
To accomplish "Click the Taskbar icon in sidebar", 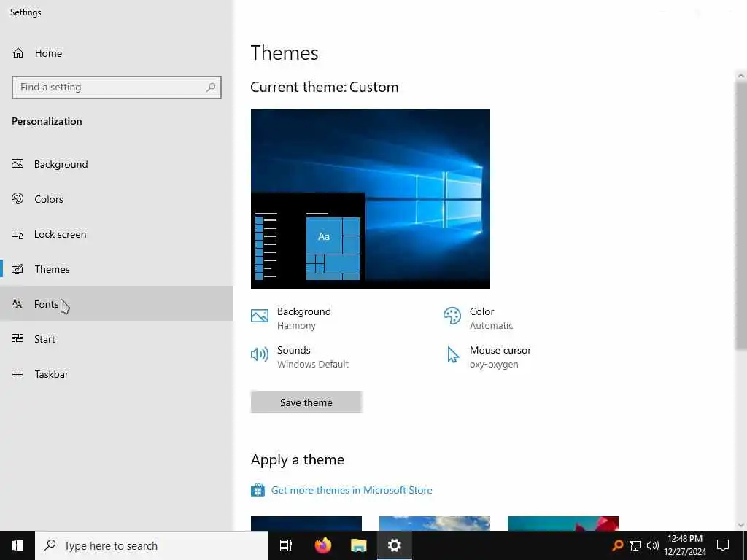I will (18, 373).
